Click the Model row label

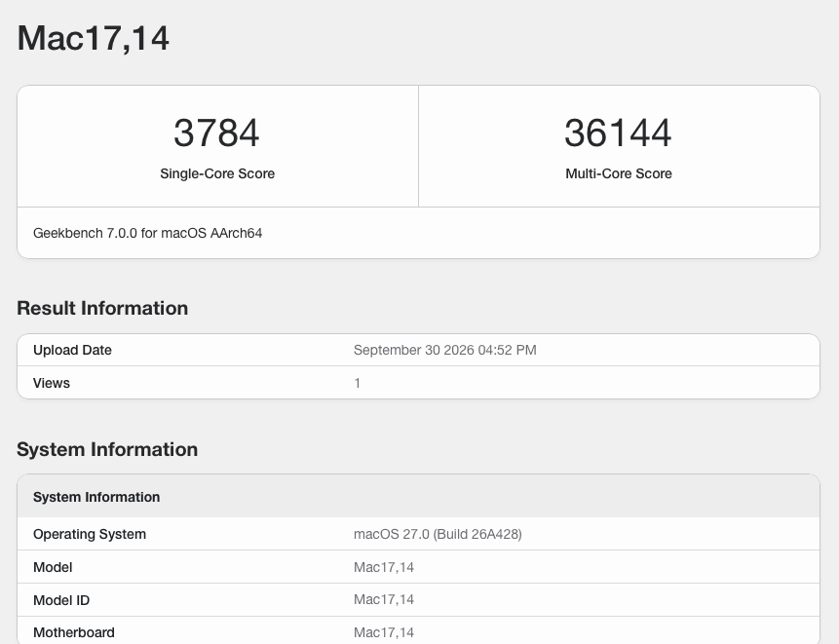[53, 567]
